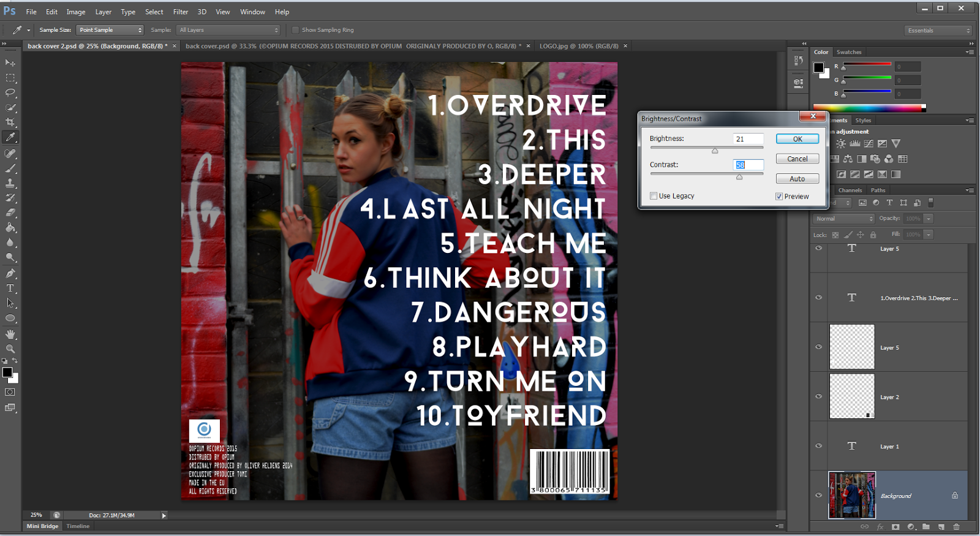Select the Clone Stamp tool
Viewport: 980px width, 536px height.
[10, 183]
